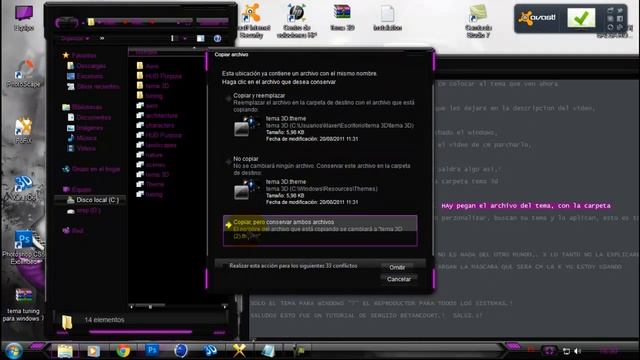Click the green checkmark in the avast! gadget

[581, 18]
